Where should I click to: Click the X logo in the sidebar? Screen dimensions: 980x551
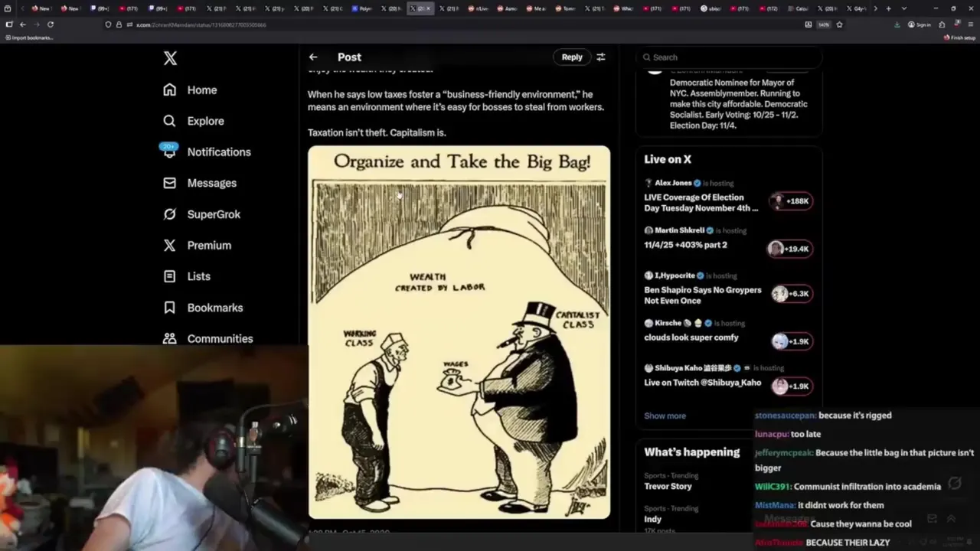pyautogui.click(x=170, y=58)
